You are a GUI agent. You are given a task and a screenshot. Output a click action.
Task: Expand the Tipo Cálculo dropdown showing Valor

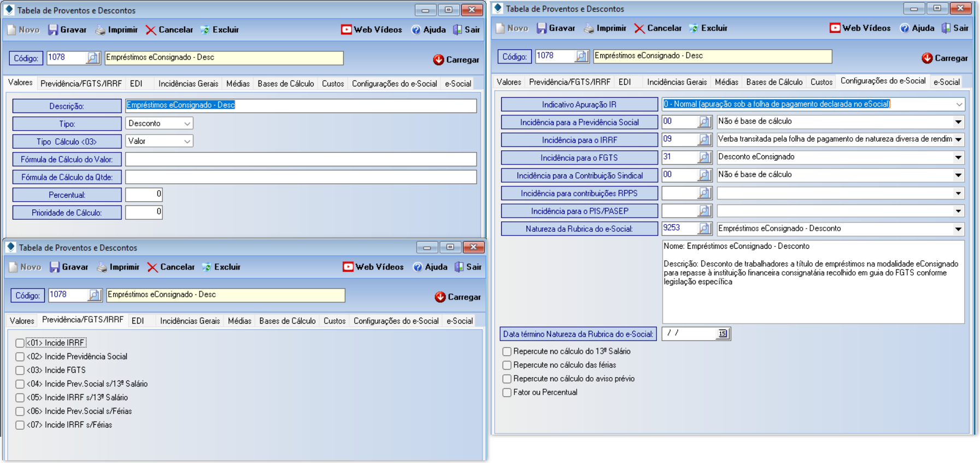[x=187, y=142]
